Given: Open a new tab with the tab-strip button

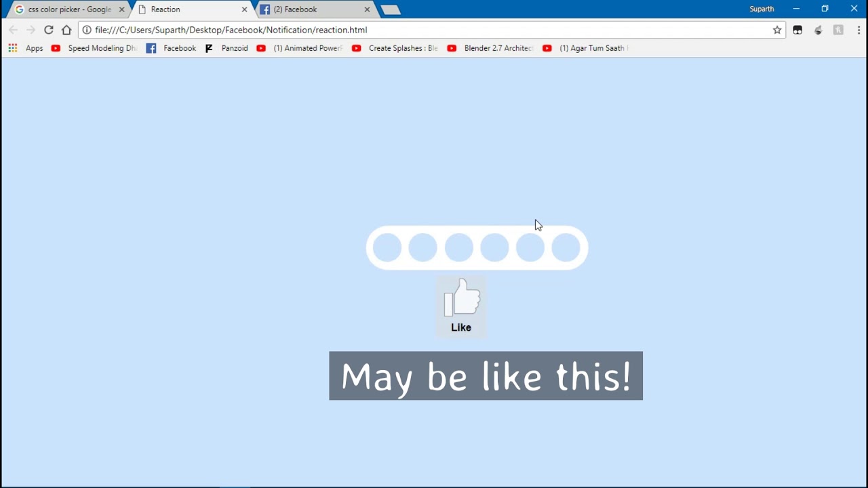Looking at the screenshot, I should click(391, 9).
